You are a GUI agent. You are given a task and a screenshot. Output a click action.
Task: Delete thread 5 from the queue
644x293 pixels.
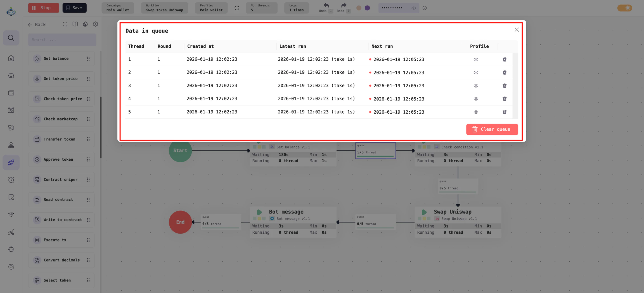(505, 112)
